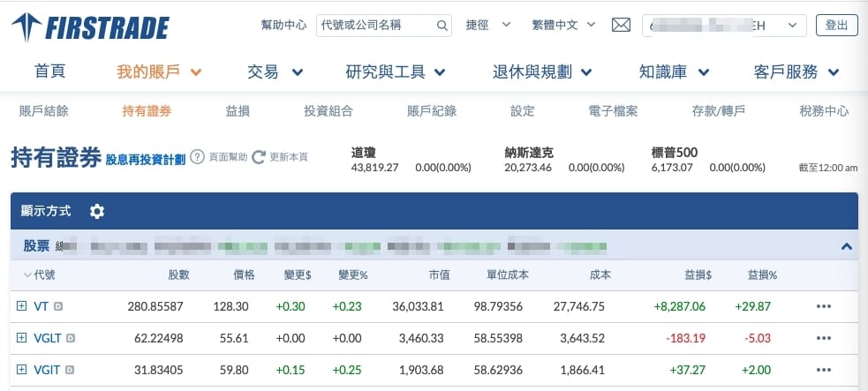Switch to the 持有證券 tab
Viewport: 868px width, 391px height.
[x=147, y=111]
